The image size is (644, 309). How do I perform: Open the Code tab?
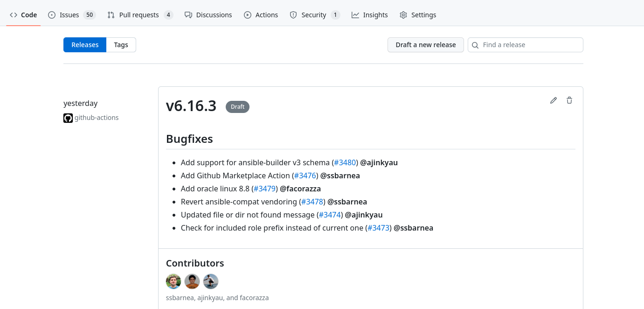(23, 15)
